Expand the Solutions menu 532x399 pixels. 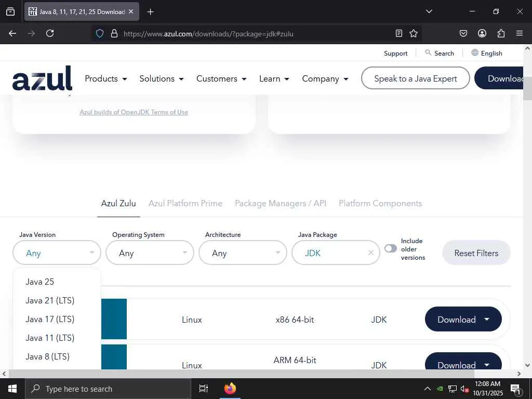point(162,79)
